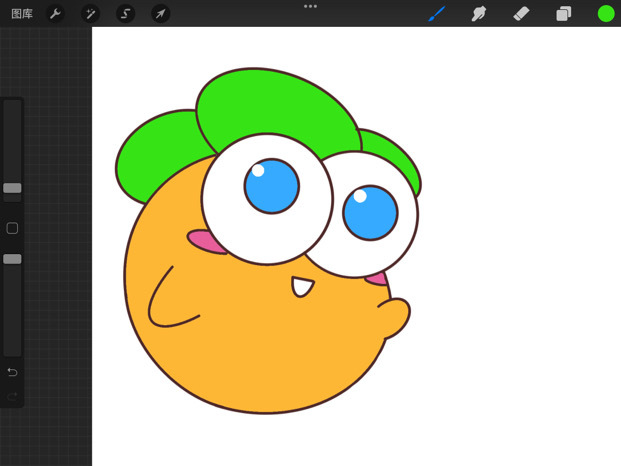Click the brush opacity slider handle

[x=12, y=259]
